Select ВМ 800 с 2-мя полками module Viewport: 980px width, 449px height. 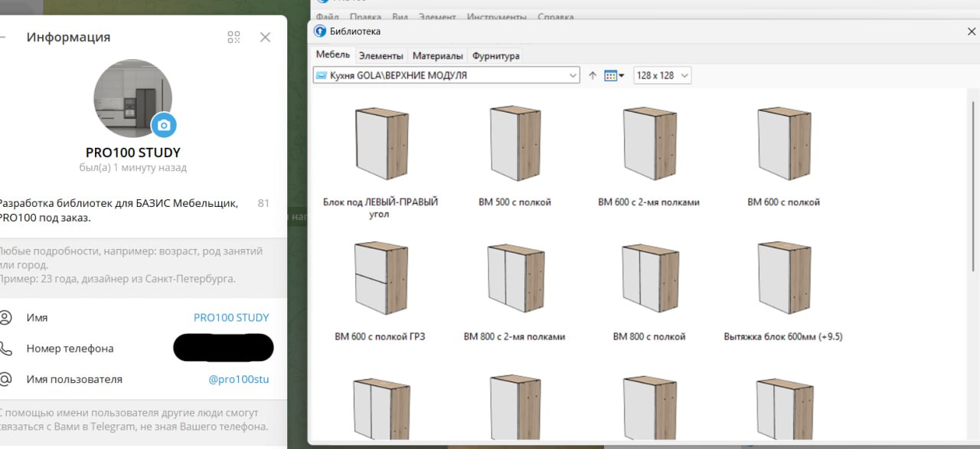[514, 291]
